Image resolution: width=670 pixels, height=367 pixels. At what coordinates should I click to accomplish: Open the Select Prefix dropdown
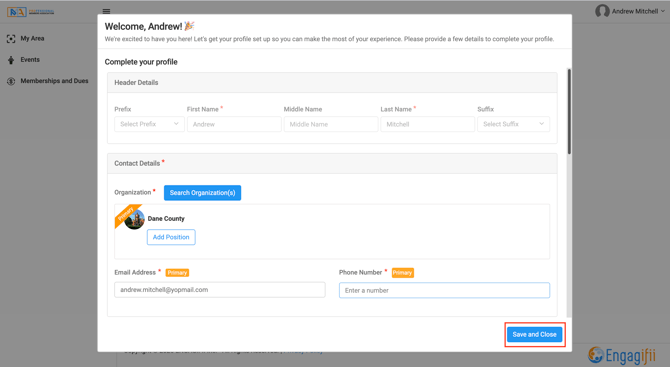(149, 124)
